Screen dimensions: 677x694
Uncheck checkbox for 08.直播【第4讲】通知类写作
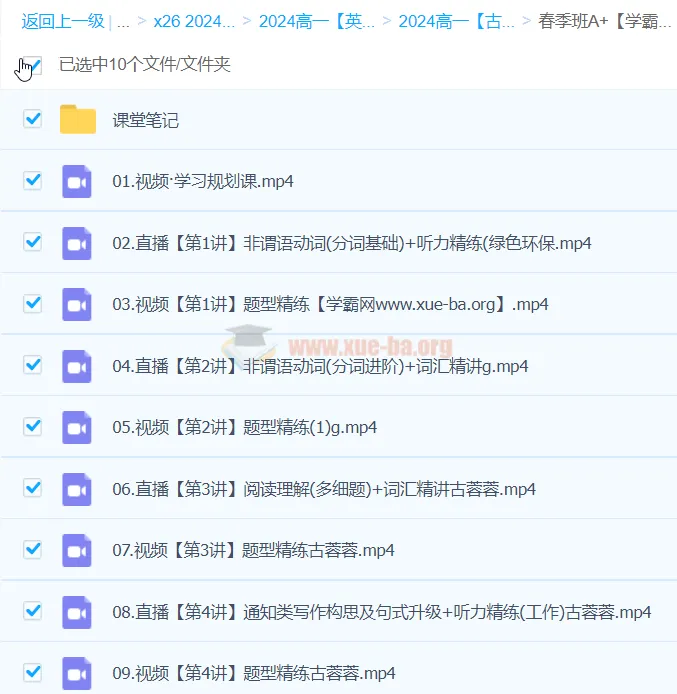[32, 611]
